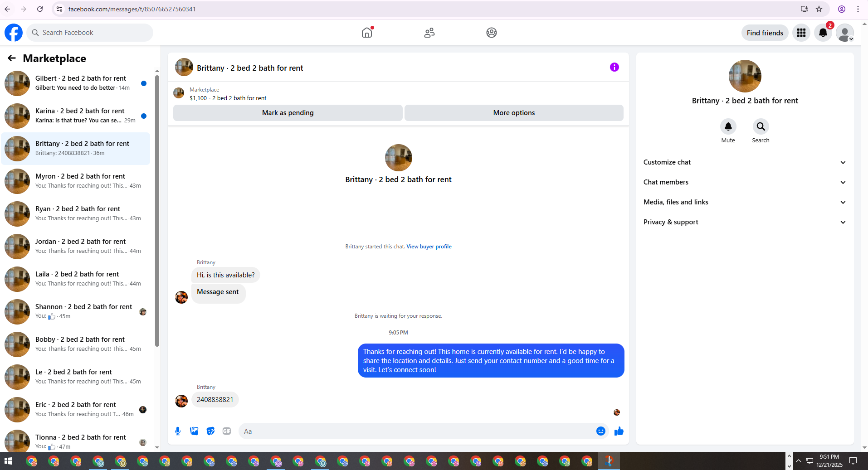This screenshot has height=470, width=868.
Task: Click the 2408838821 message bubble
Action: 215,400
